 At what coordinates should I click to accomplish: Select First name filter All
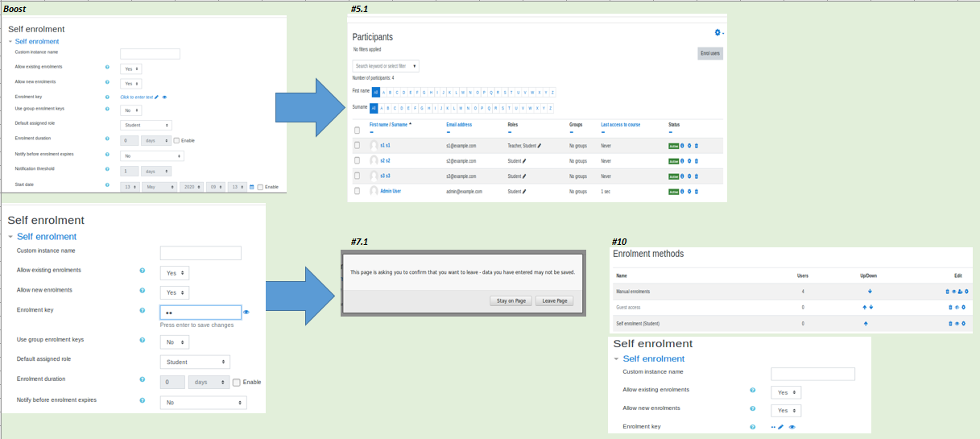click(x=375, y=92)
